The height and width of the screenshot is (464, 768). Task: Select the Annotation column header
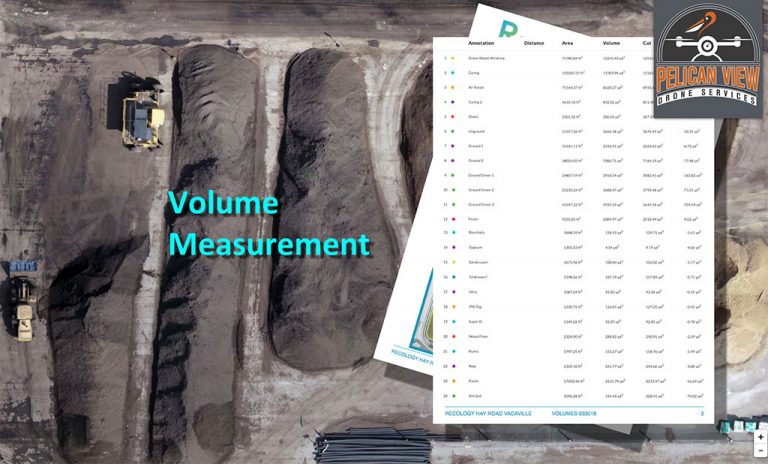pyautogui.click(x=481, y=43)
